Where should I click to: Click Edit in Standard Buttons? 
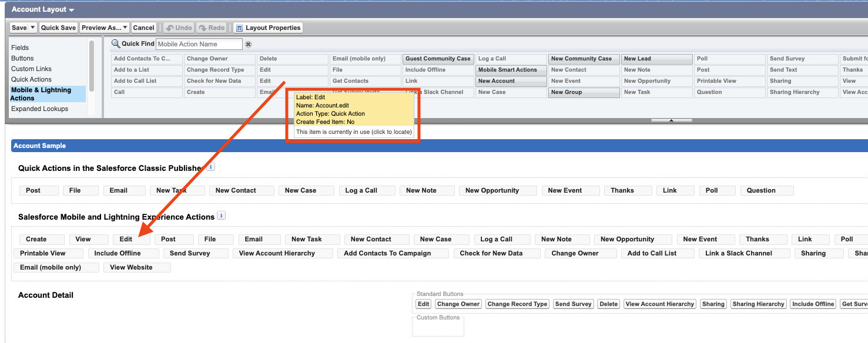tap(423, 304)
